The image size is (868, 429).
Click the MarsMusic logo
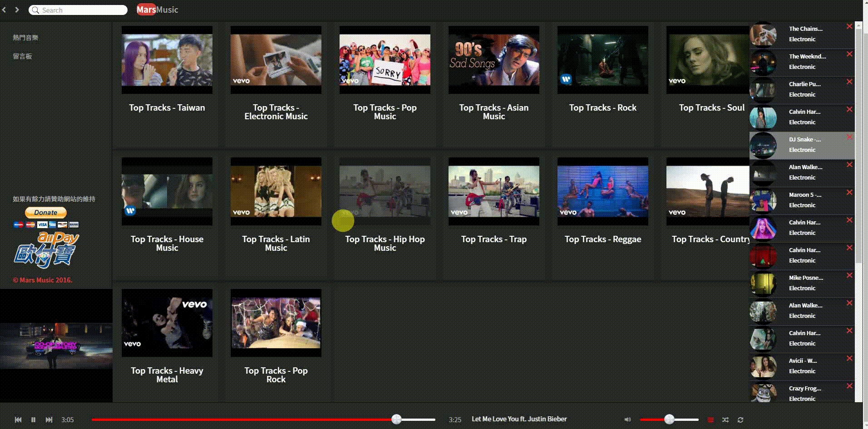[158, 10]
